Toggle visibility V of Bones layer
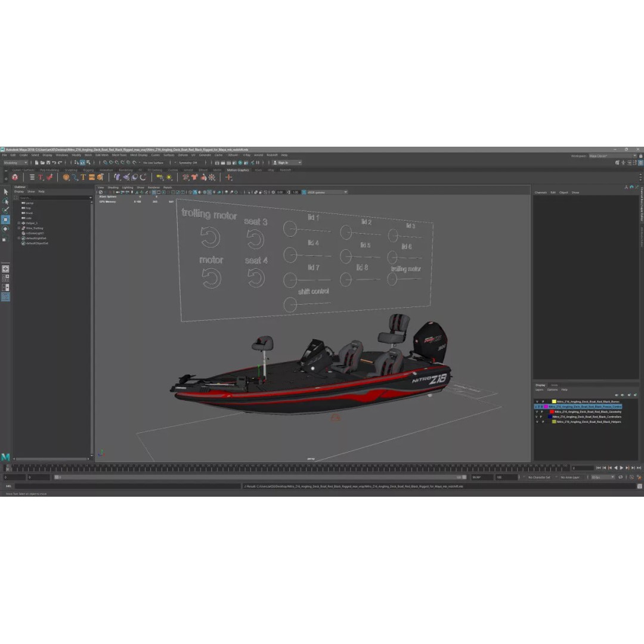Screen dimensions: 644x644 [x=537, y=402]
